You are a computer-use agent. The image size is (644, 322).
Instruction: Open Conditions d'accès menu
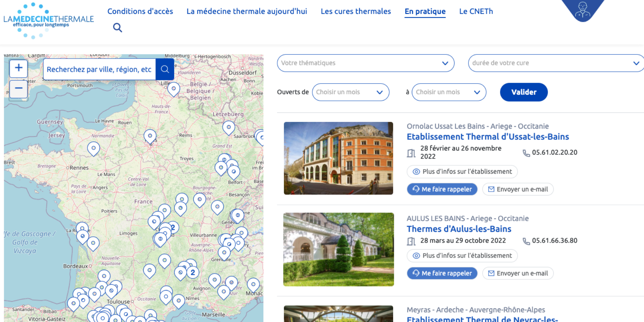(x=140, y=11)
